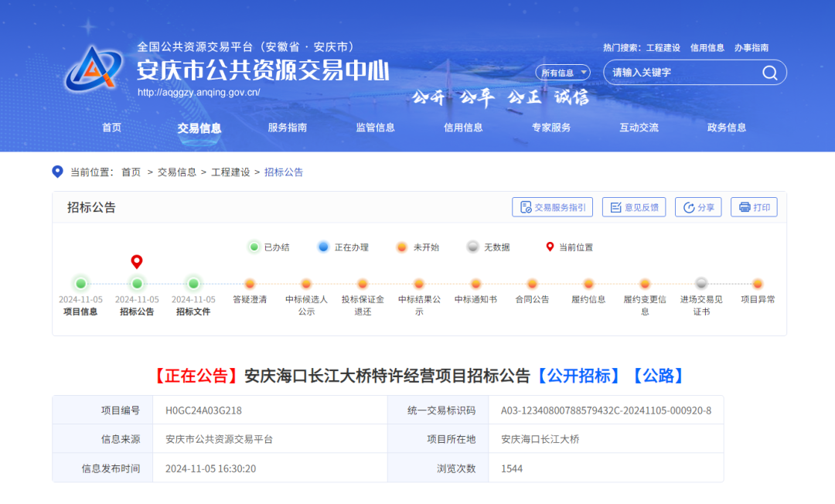The width and height of the screenshot is (835, 504).
Task: Open 交易服务指引 guide button
Action: [x=552, y=207]
